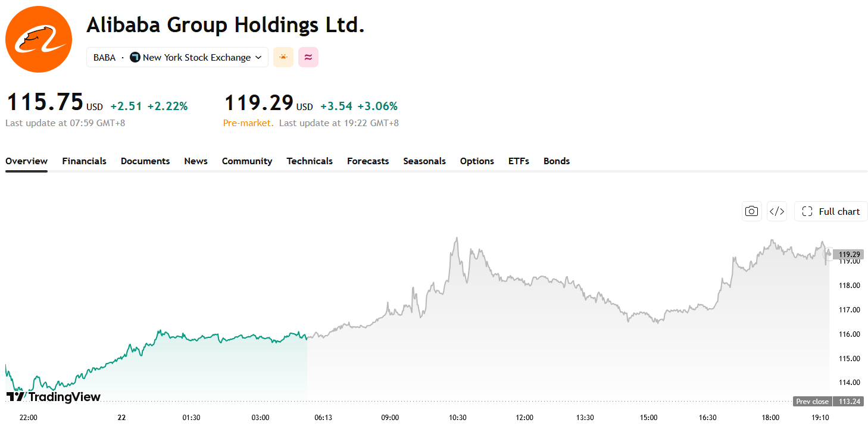Click the 13:30 time axis label
This screenshot has width=868, height=429.
coord(586,418)
